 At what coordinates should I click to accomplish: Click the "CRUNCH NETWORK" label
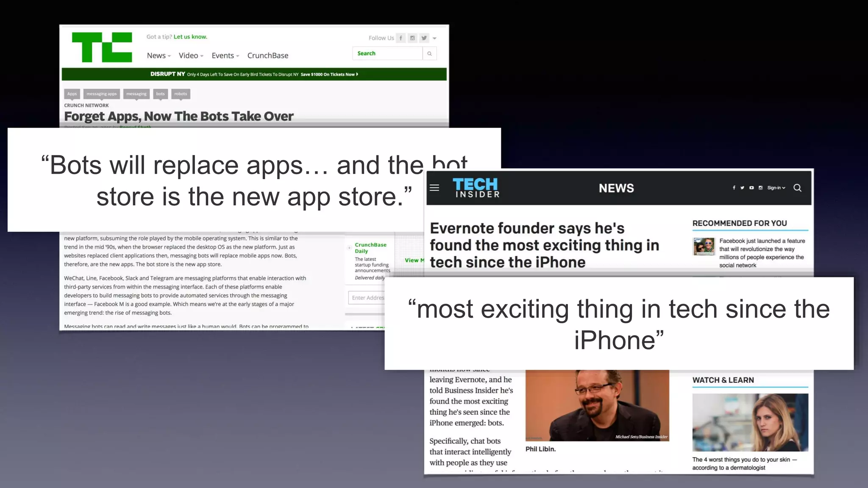coord(86,105)
